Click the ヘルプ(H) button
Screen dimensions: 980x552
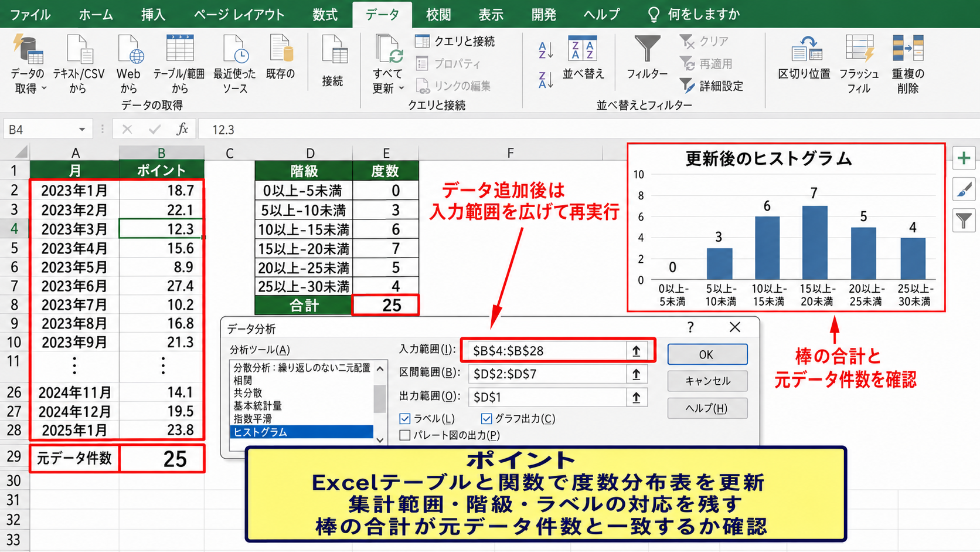tap(707, 408)
